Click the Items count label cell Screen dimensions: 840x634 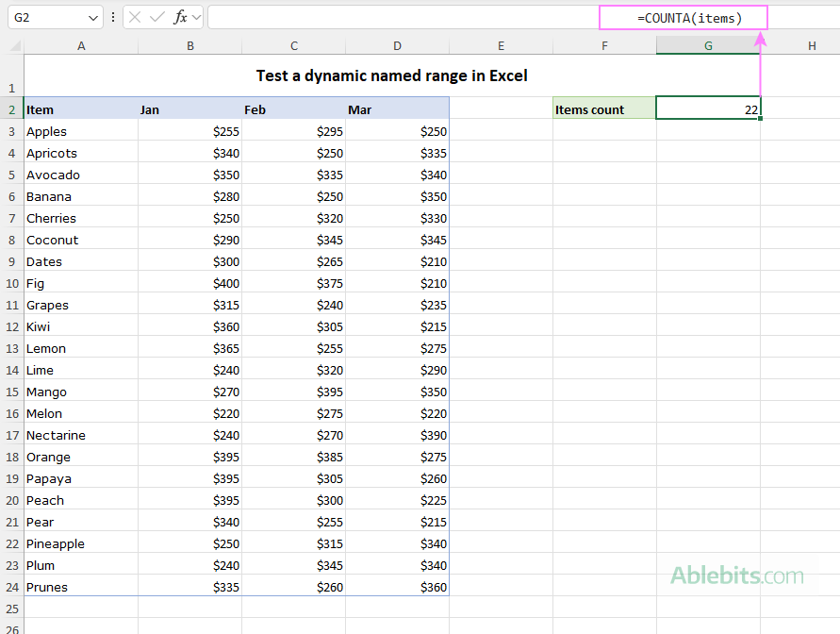(603, 108)
